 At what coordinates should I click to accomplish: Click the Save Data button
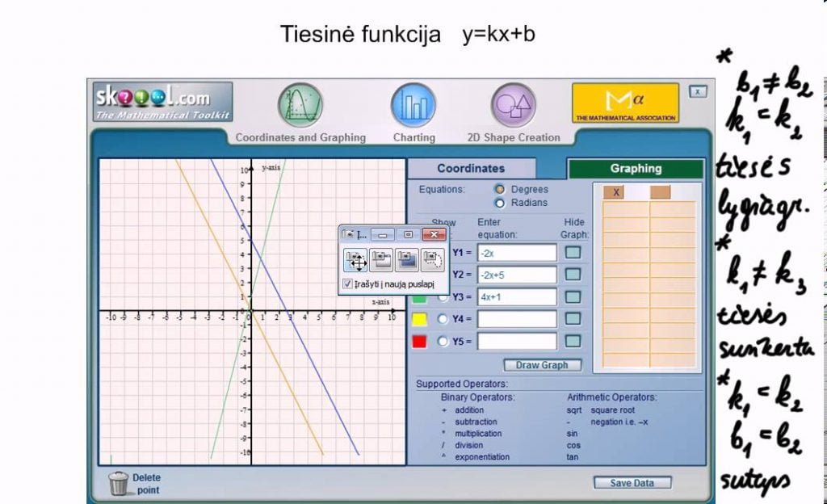pyautogui.click(x=632, y=483)
